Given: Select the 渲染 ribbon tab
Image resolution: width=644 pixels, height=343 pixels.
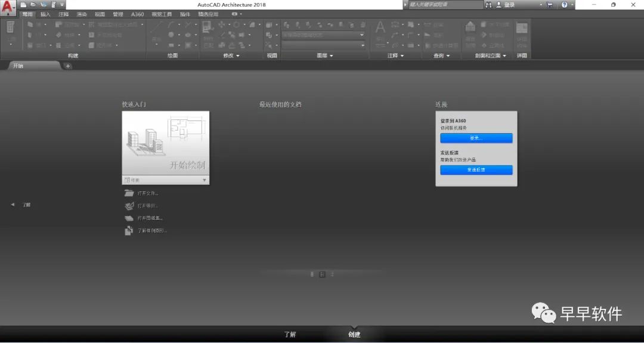Looking at the screenshot, I should 82,14.
